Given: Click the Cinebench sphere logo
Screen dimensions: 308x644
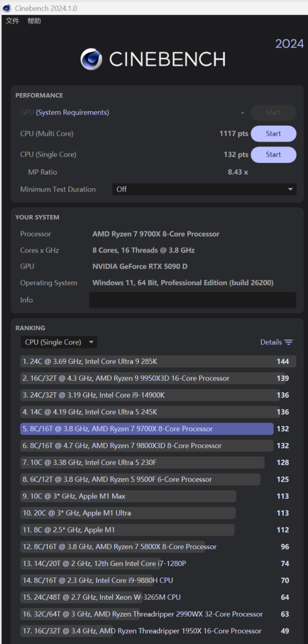Looking at the screenshot, I should pos(91,59).
